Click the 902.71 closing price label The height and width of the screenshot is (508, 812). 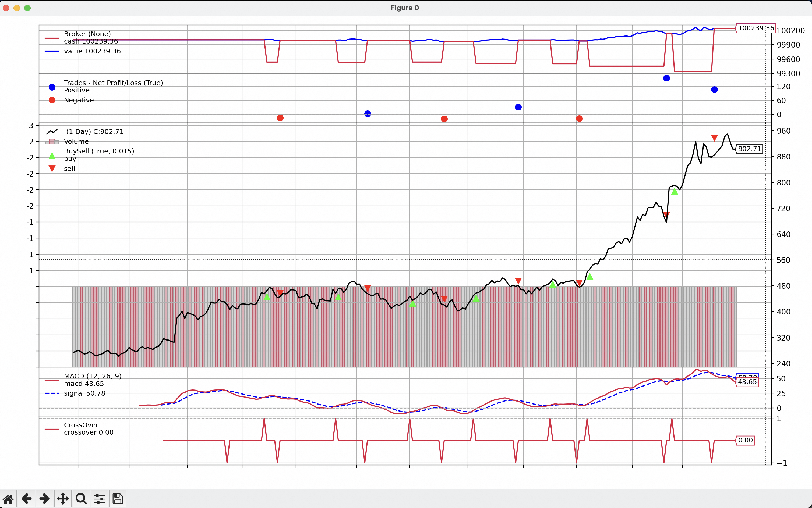click(750, 149)
